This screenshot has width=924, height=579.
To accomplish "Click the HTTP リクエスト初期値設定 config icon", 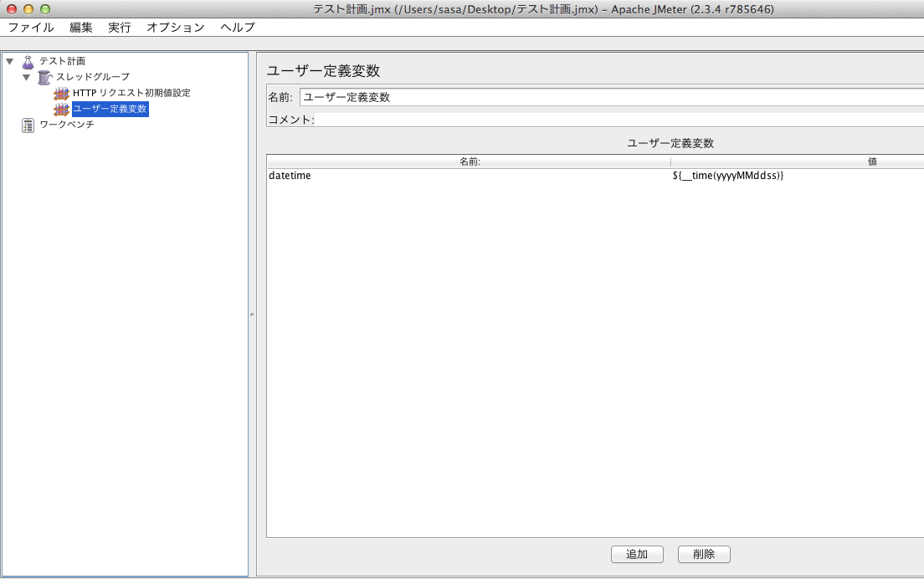I will pyautogui.click(x=61, y=93).
